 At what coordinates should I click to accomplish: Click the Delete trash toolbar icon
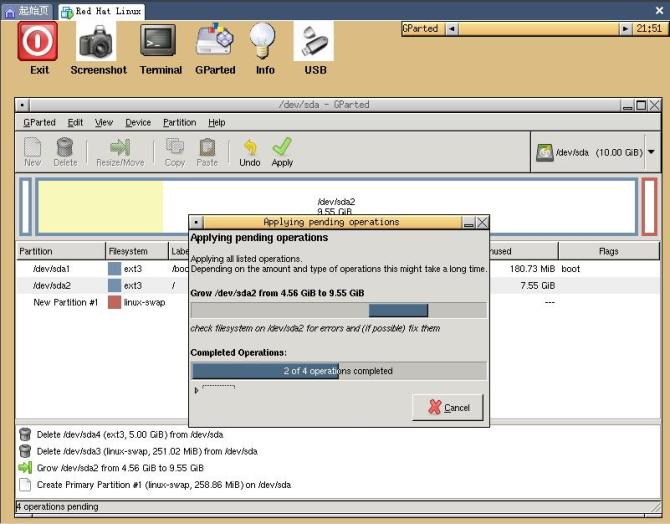65,147
